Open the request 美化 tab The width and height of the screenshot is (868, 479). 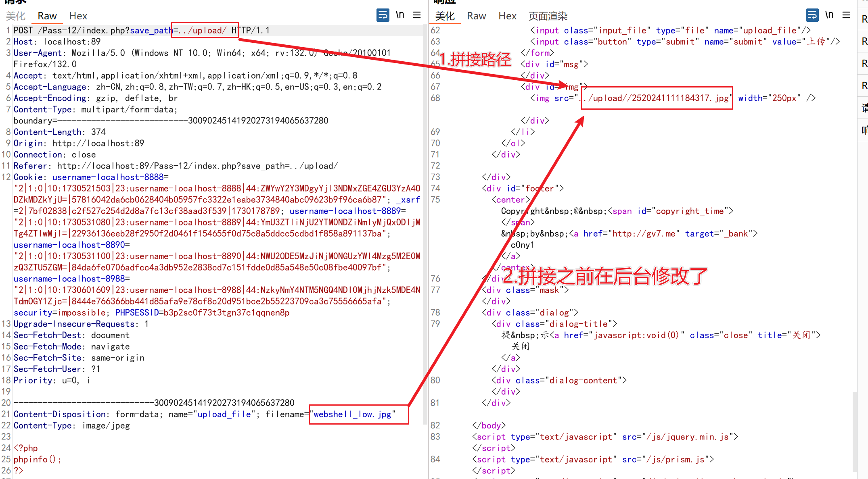click(16, 16)
